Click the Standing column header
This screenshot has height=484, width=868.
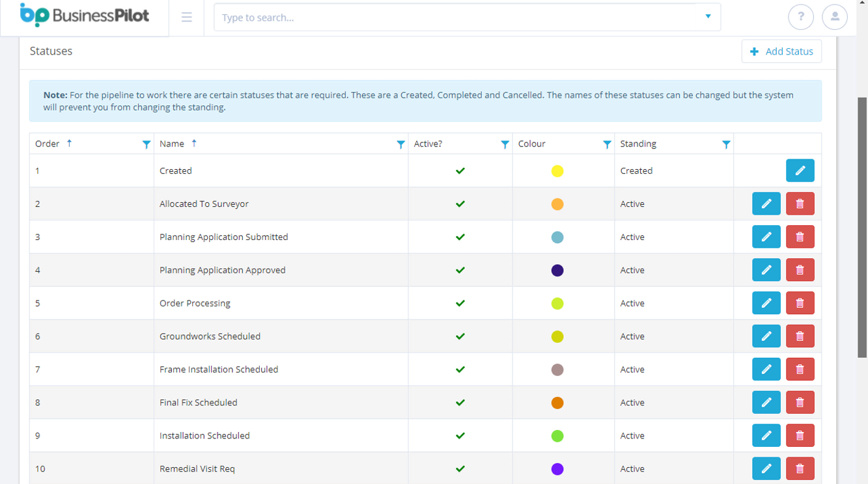(638, 144)
